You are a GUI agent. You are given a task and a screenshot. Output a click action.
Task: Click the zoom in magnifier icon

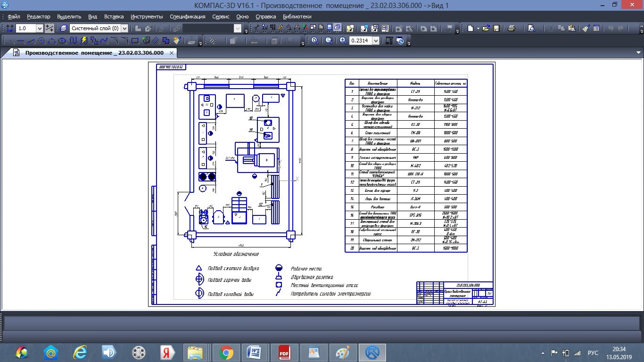343,41
